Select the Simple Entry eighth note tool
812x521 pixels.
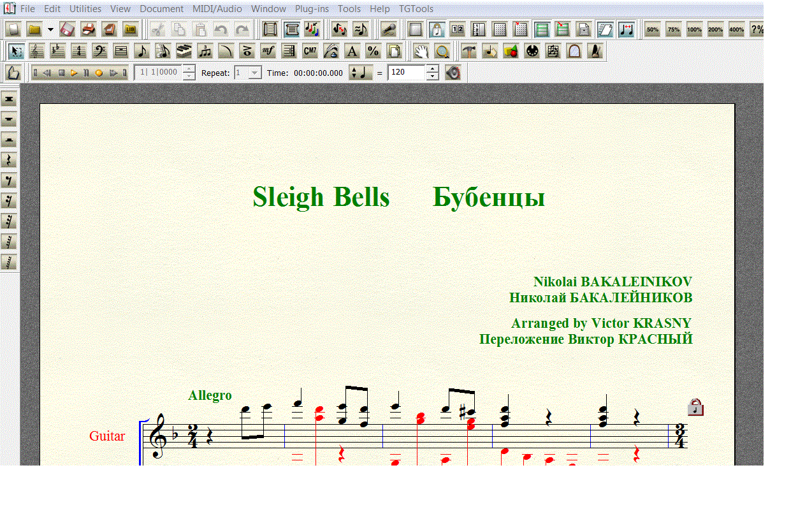(142, 51)
